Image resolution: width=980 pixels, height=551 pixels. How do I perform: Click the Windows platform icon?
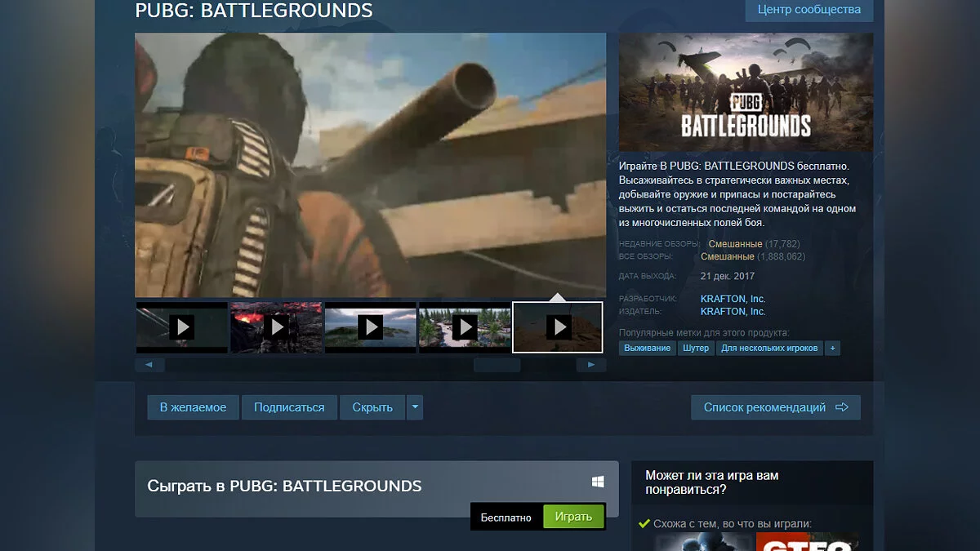pyautogui.click(x=598, y=482)
